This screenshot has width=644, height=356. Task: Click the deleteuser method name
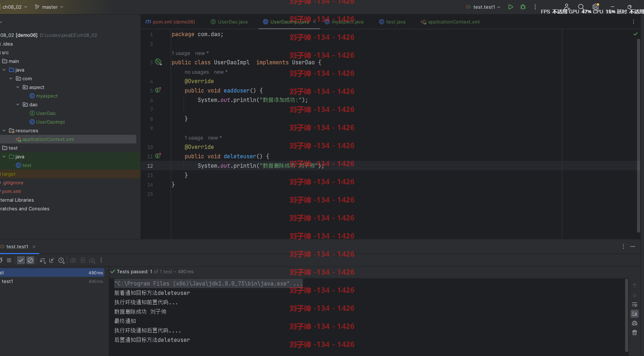click(x=240, y=156)
